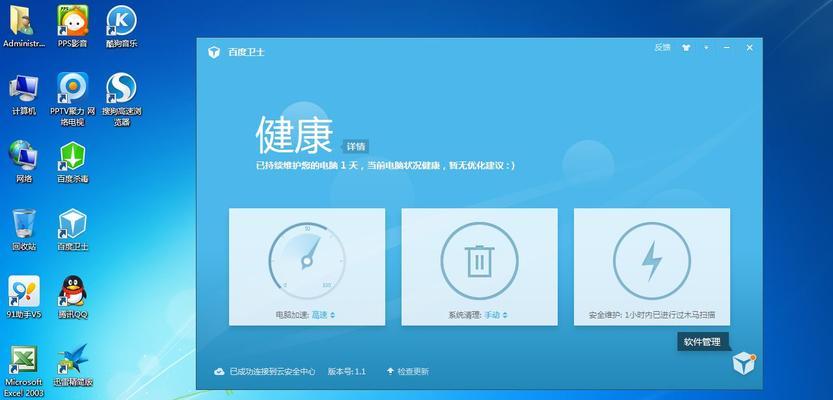833x400 pixels.
Task: Open 酷狗音乐 desktop shortcut
Action: [x=121, y=26]
